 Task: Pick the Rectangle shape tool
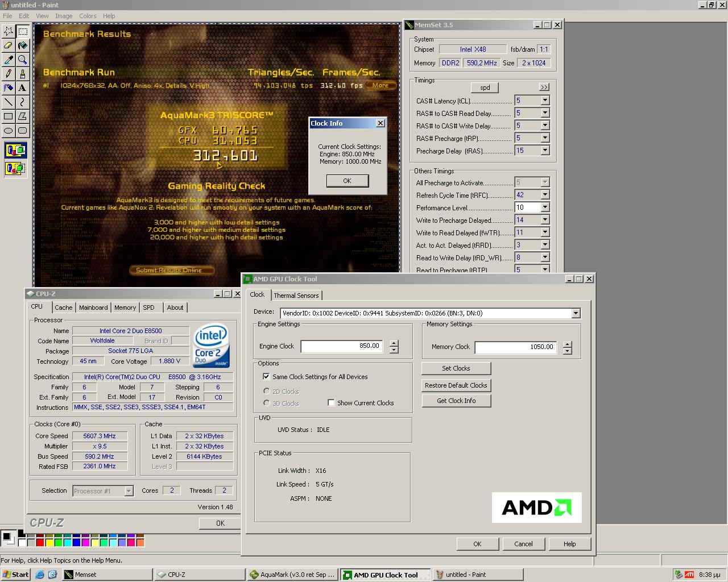coord(9,117)
